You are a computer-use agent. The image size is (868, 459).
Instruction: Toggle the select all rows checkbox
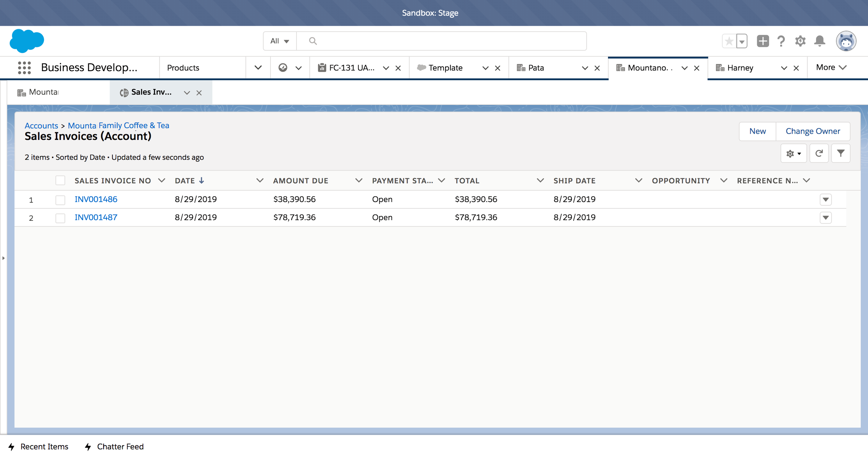pyautogui.click(x=60, y=181)
